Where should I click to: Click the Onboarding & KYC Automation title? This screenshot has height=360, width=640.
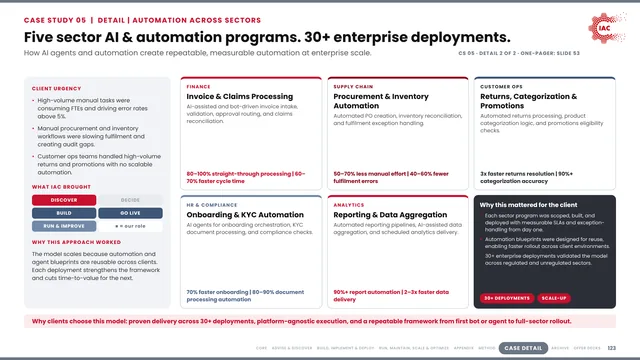245,215
